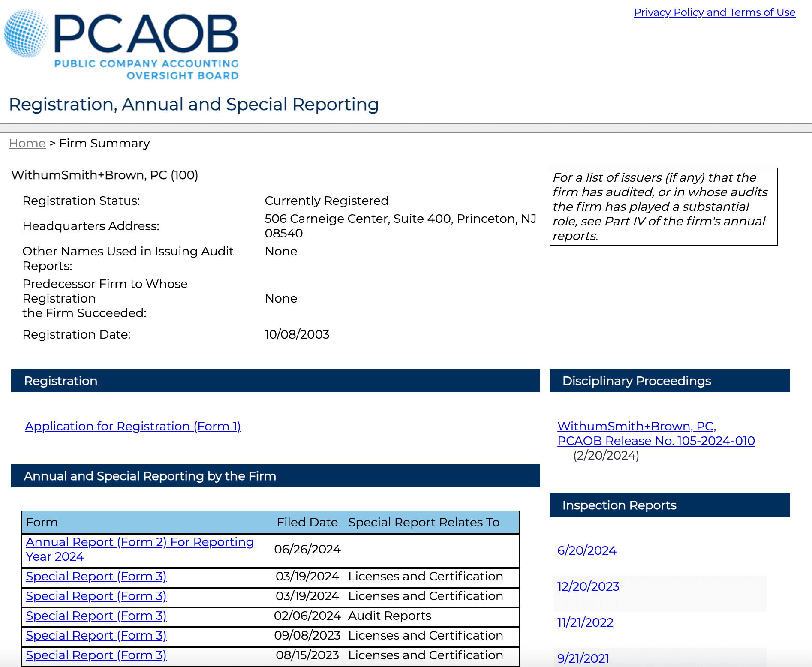Open PCAOB Release No. 105-2024-010 disciplinary link
812x667 pixels.
tap(656, 440)
